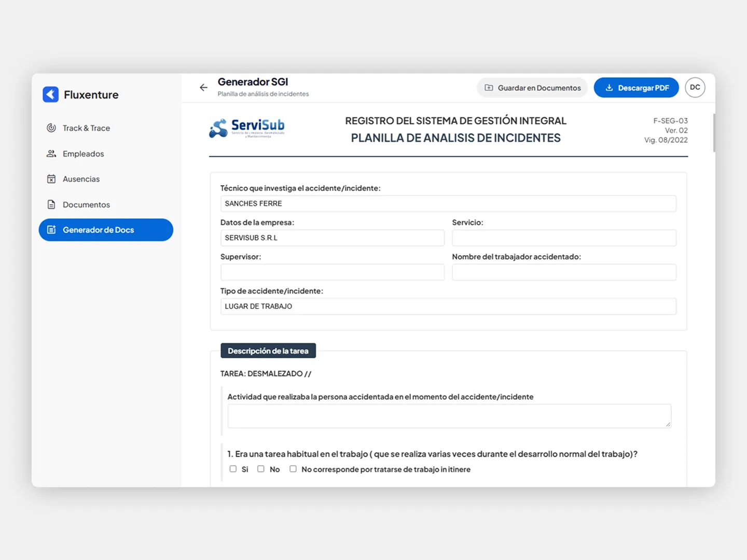Click the empty Supervisor input field
Image resolution: width=747 pixels, height=560 pixels.
coord(333,272)
